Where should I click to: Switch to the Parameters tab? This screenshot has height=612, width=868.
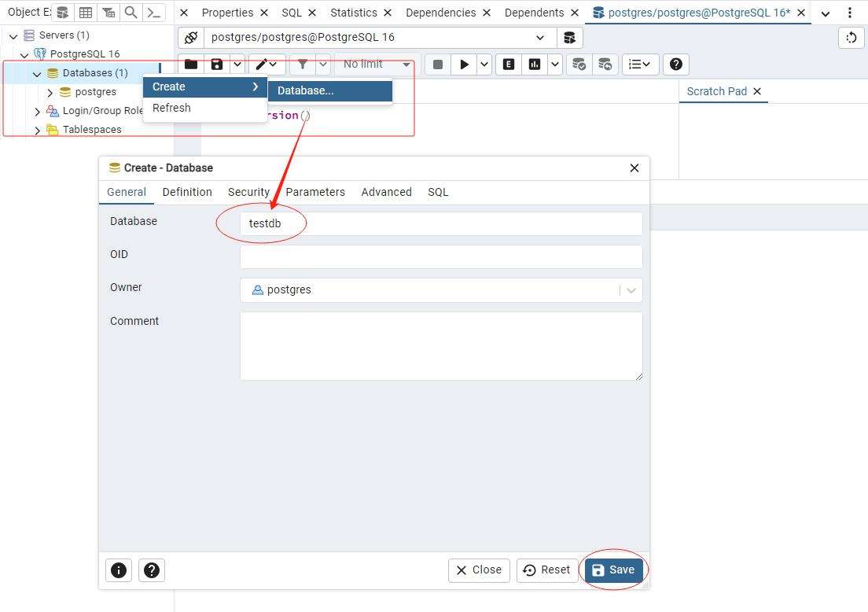point(315,192)
